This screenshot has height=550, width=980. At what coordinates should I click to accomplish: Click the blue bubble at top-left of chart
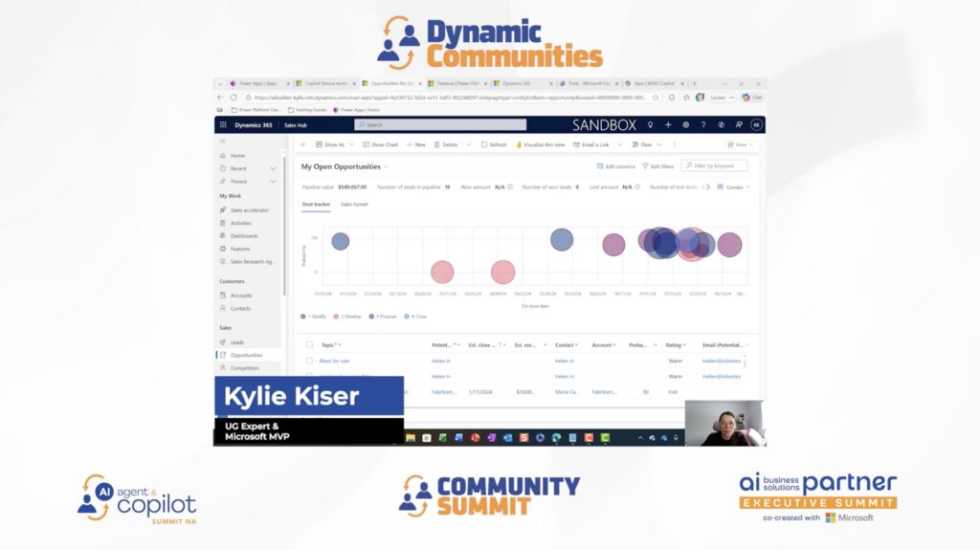(341, 241)
